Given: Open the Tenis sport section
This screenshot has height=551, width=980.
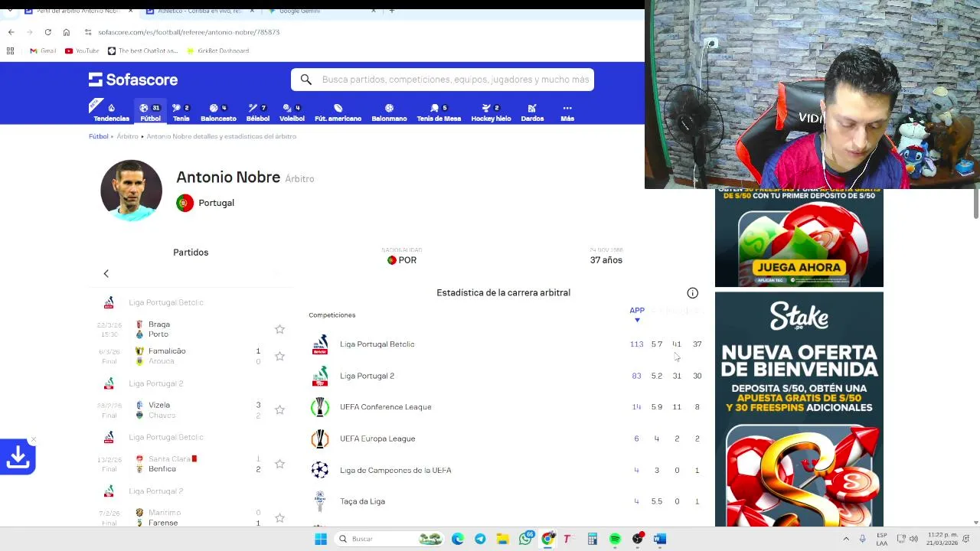Looking at the screenshot, I should [x=181, y=112].
